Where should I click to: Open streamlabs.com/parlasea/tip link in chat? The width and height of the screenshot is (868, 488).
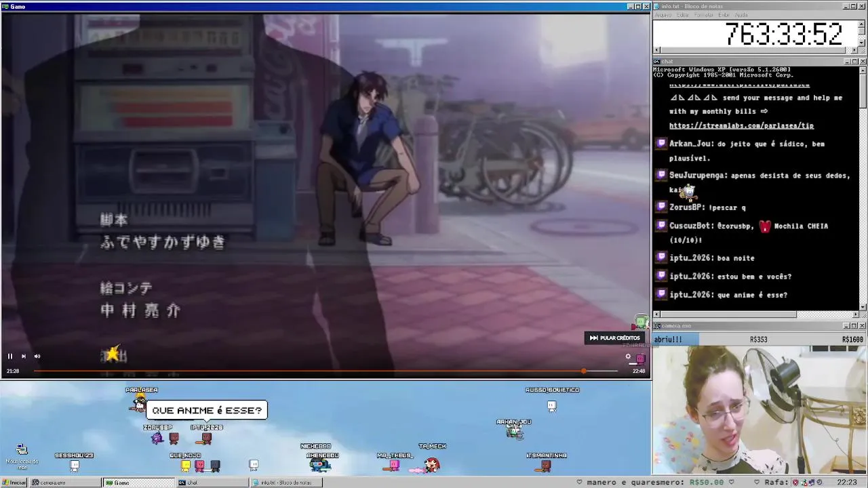741,125
